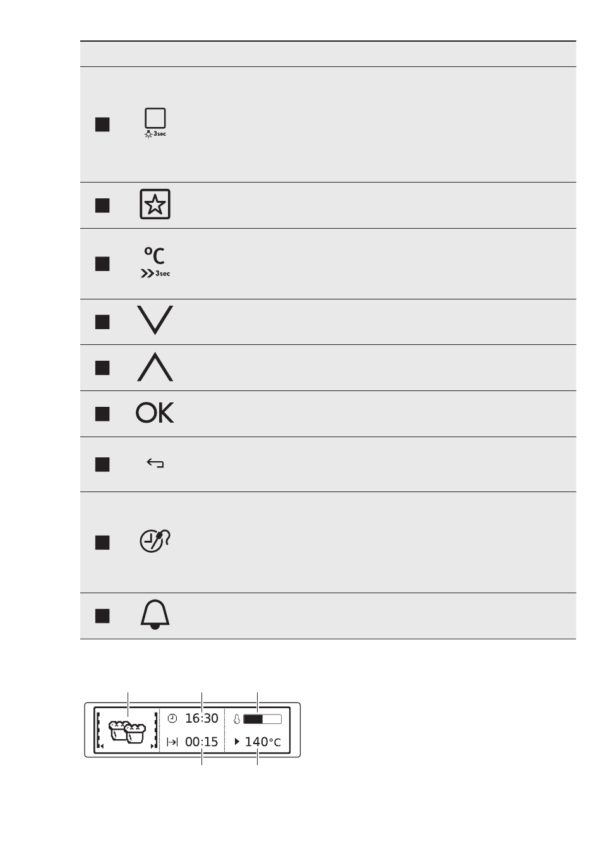Click the bell minute minder icon
This screenshot has height=868, width=600.
pos(155,615)
